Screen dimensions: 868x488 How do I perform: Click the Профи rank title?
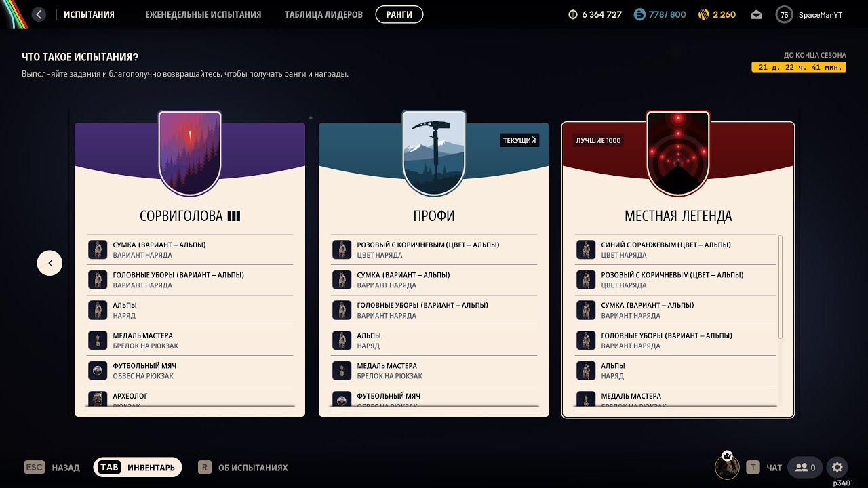[434, 216]
